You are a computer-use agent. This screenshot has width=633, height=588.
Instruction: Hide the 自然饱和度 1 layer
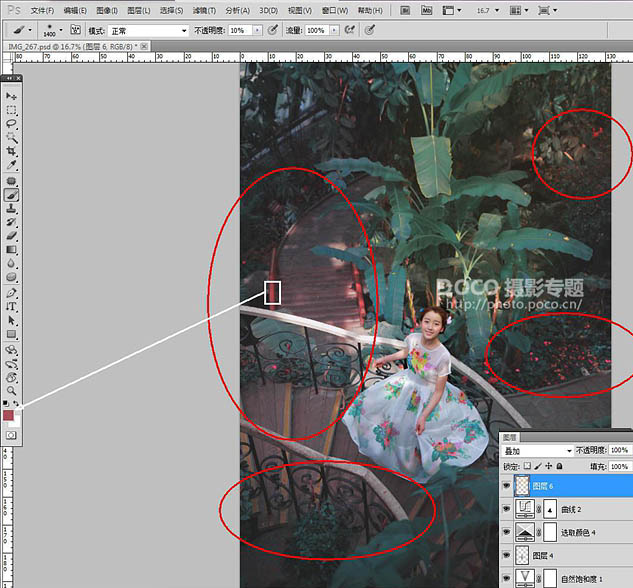[x=506, y=578]
